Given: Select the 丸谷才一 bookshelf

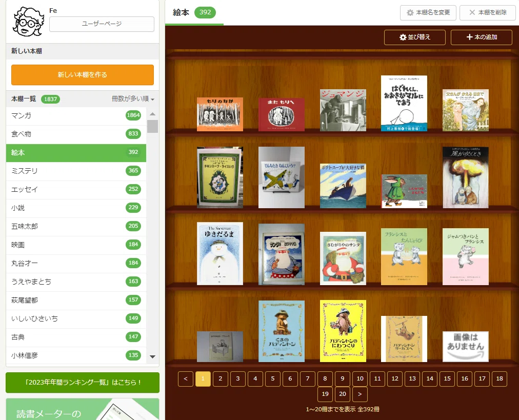Looking at the screenshot, I should pyautogui.click(x=76, y=264).
